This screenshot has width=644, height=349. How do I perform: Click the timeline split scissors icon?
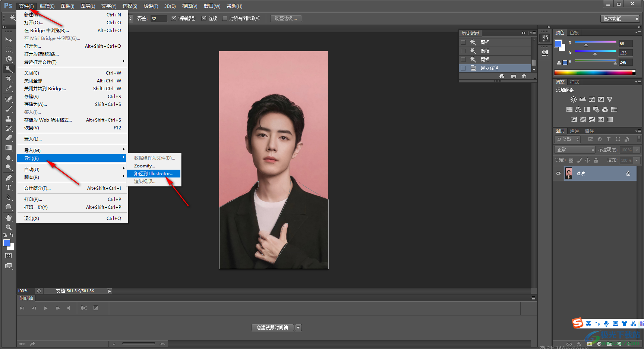[83, 308]
